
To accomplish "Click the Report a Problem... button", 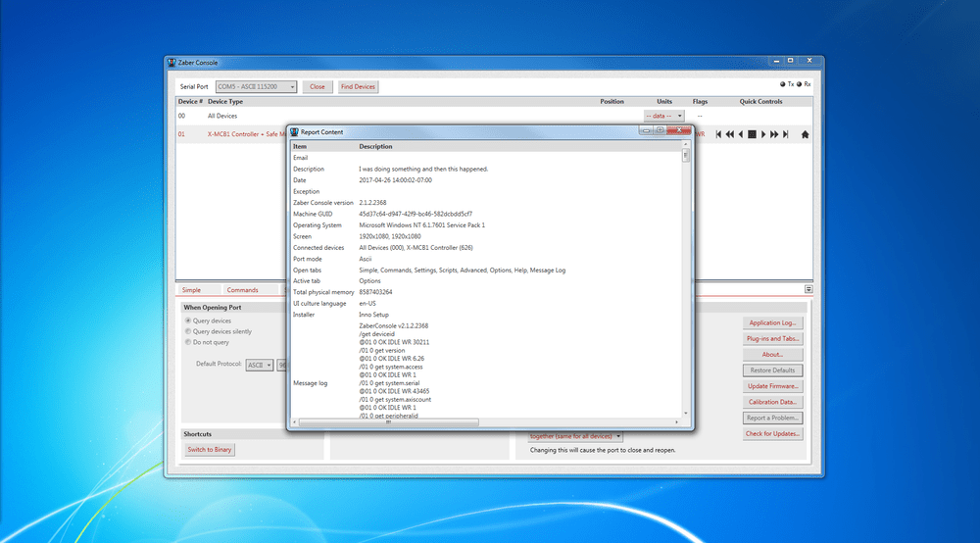I will 772,418.
